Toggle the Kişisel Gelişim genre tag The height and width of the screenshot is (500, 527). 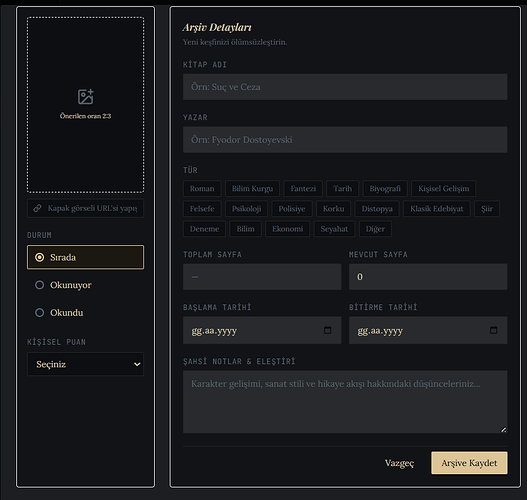pos(444,189)
